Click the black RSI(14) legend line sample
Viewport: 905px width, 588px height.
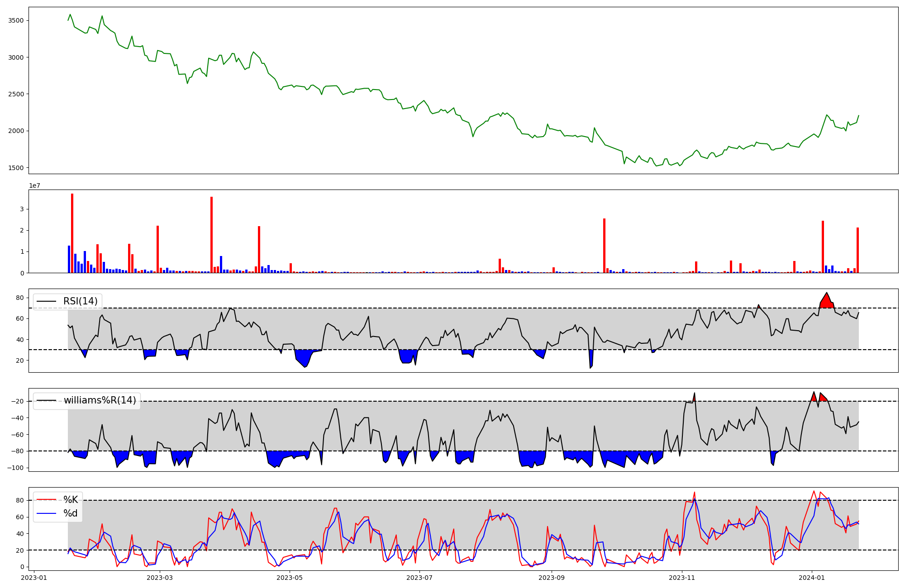pos(46,301)
